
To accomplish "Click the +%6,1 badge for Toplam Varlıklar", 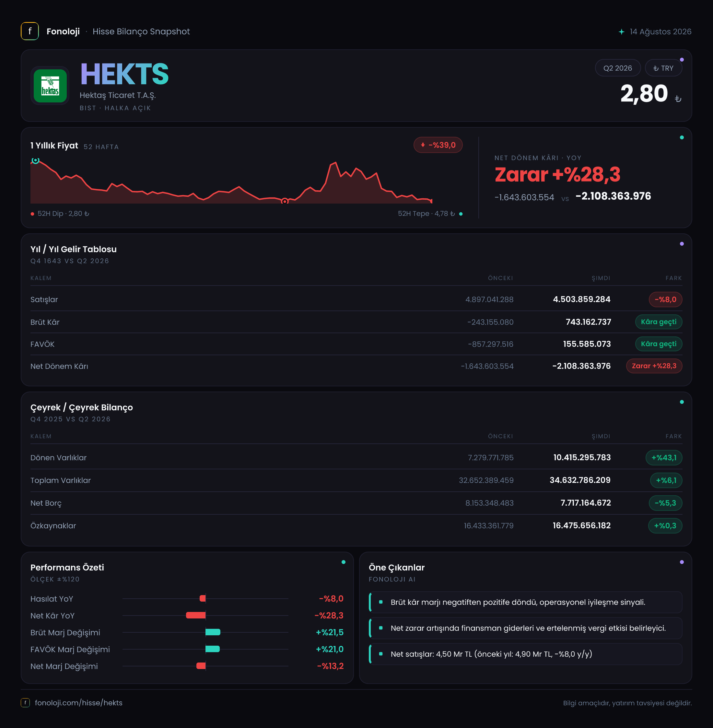I will click(666, 480).
